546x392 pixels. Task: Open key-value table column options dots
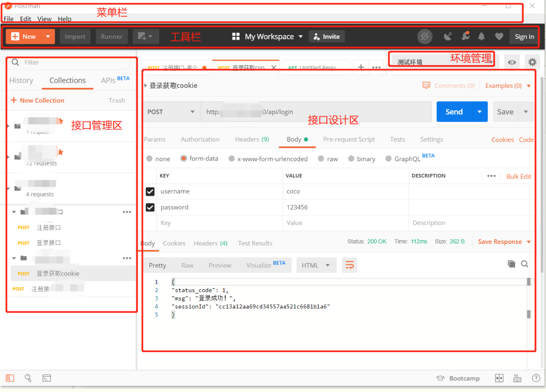click(x=491, y=176)
